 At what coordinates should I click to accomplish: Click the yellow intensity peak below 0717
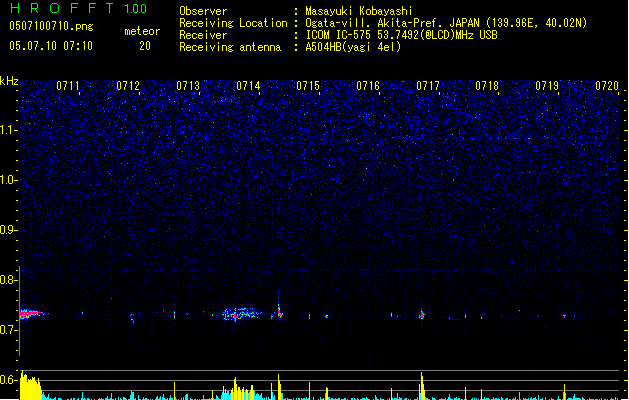coord(422,386)
